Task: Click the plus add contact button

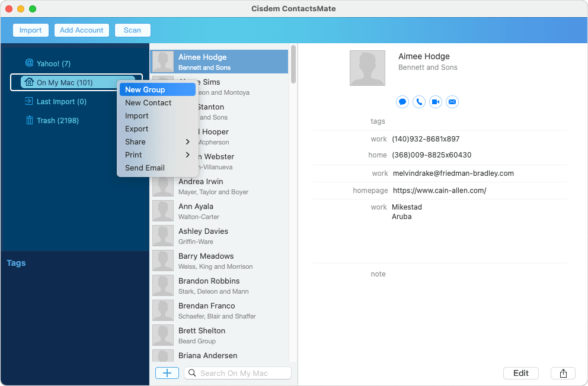Action: (167, 373)
